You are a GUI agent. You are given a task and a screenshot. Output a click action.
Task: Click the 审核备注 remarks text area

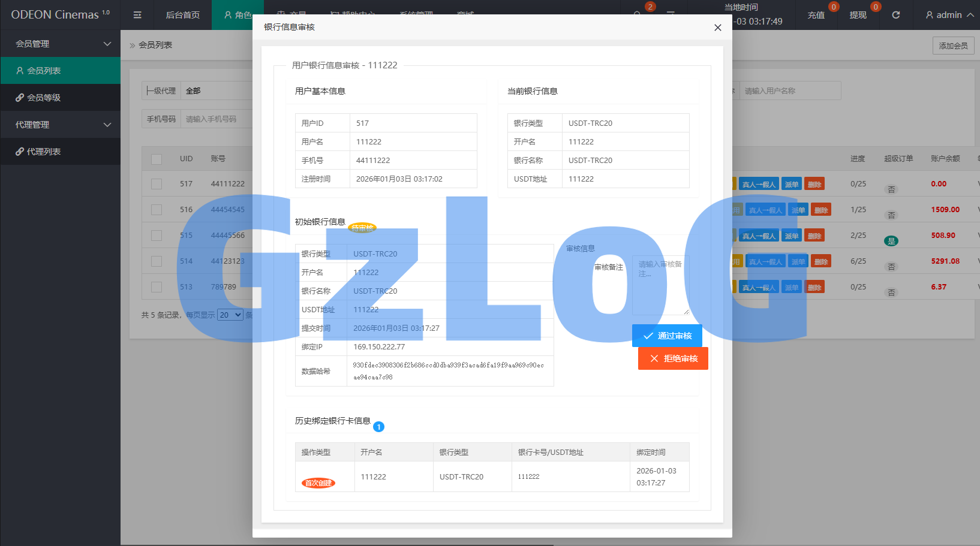coord(660,285)
